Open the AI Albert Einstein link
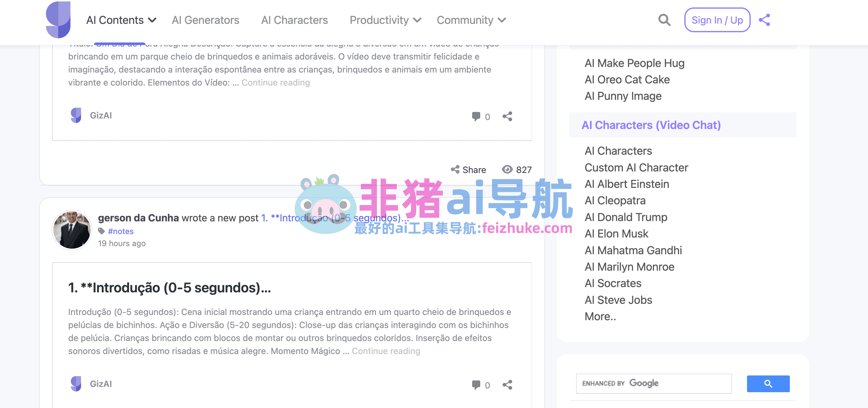Image resolution: width=868 pixels, height=408 pixels. pos(626,184)
